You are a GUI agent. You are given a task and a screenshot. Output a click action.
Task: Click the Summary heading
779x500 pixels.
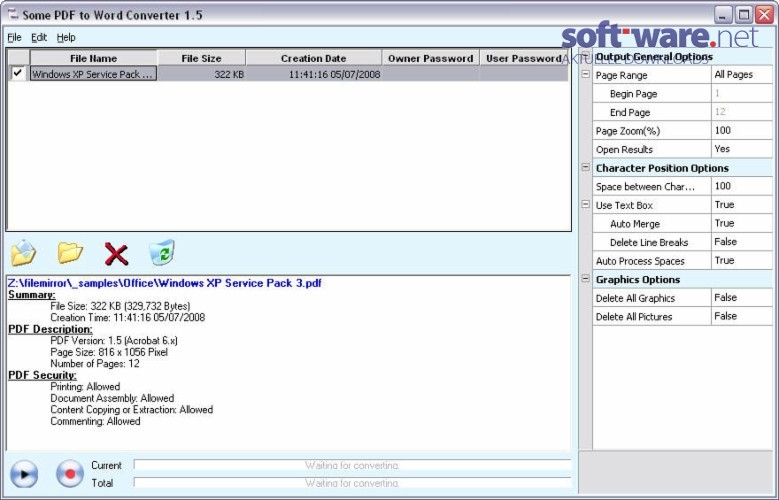click(32, 295)
